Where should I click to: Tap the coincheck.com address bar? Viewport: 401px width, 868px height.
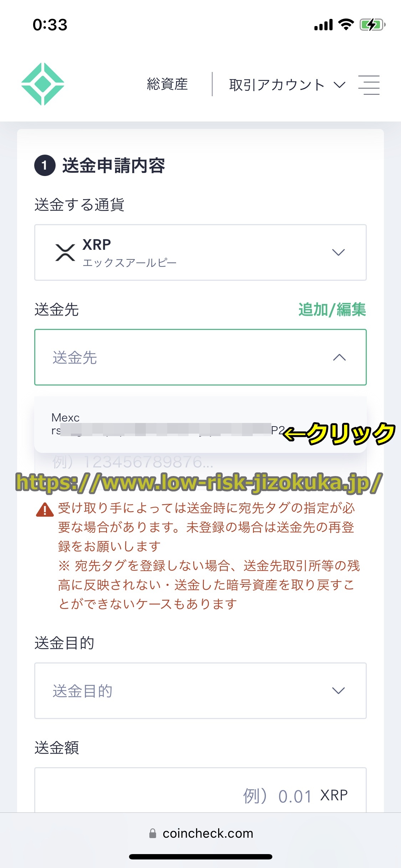pyautogui.click(x=201, y=833)
